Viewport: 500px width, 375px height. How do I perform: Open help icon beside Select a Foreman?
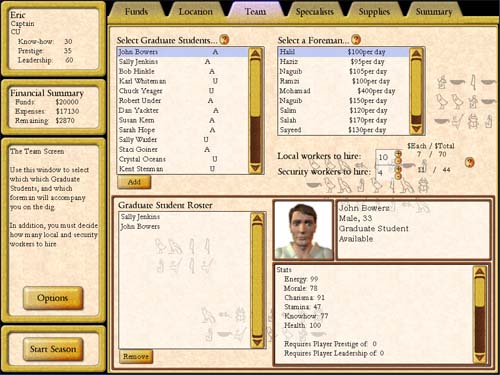coord(356,39)
